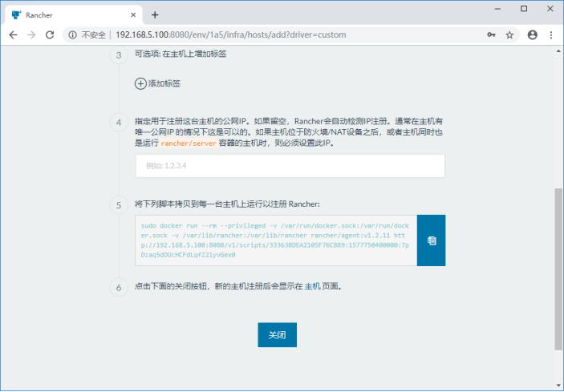Maximize the Chrome window

[x=524, y=9]
